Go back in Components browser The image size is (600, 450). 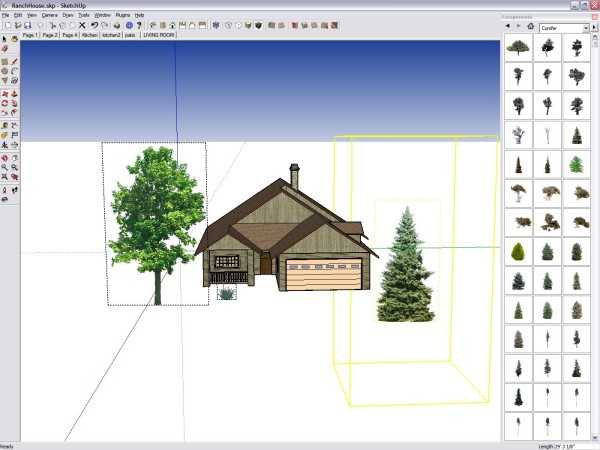point(509,28)
